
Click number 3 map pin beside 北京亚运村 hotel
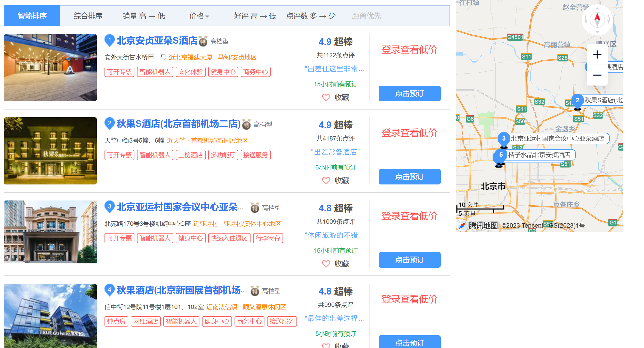tap(110, 207)
